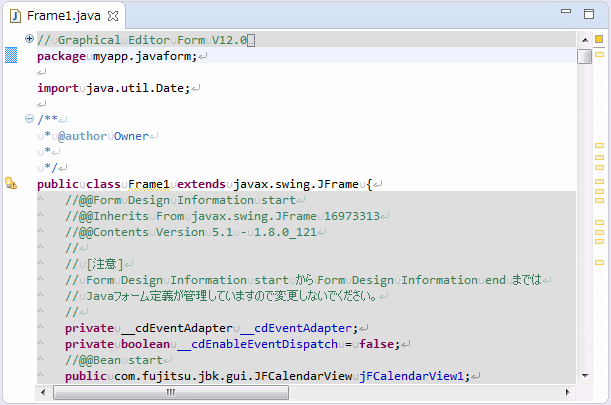Click the word 'Owner' in Javadoc
The width and height of the screenshot is (611, 405).
(131, 136)
